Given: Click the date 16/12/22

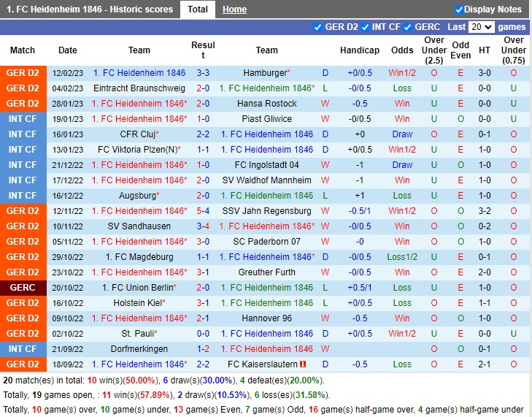Looking at the screenshot, I should [68, 196].
